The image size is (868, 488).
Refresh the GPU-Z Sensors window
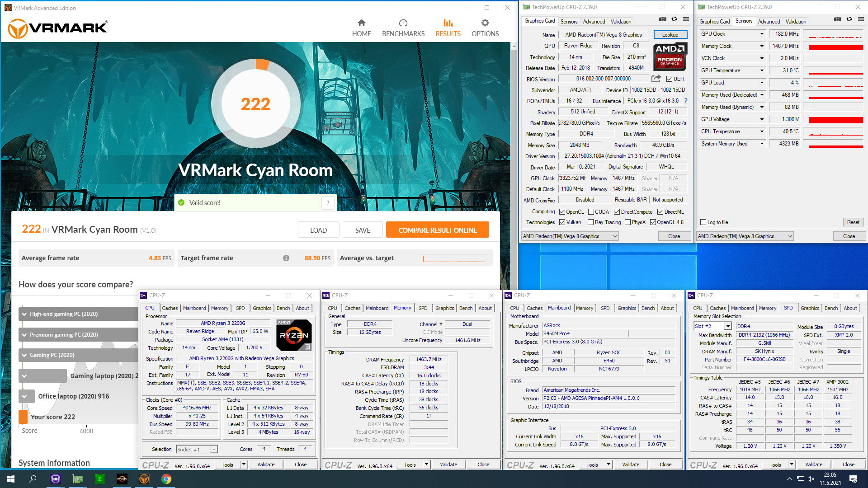pos(849,19)
